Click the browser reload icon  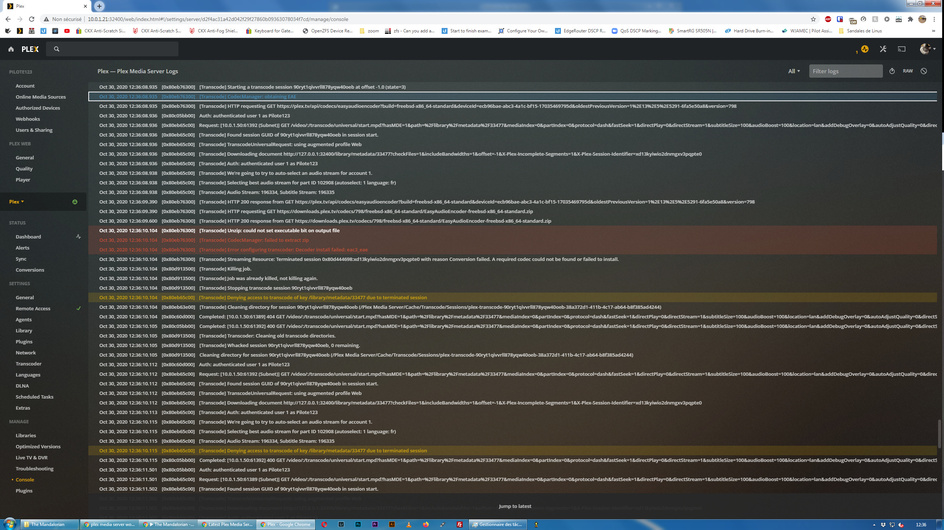click(31, 19)
